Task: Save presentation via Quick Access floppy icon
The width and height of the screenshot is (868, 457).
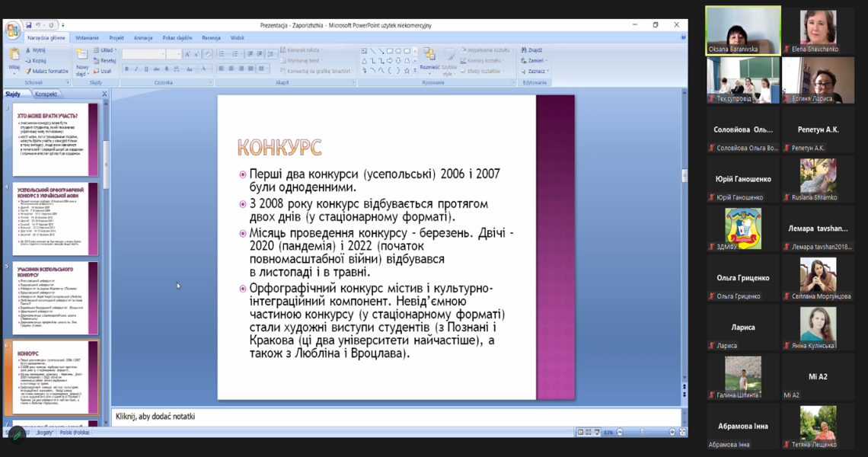Action: [x=28, y=25]
